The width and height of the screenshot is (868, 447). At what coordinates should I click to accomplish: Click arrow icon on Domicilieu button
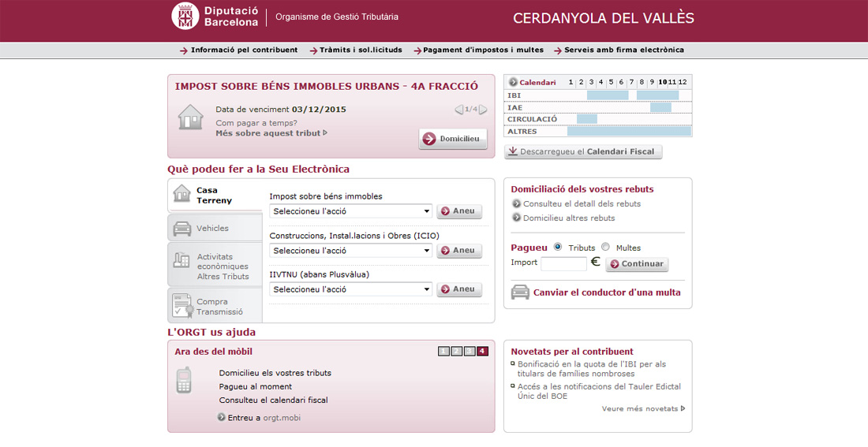pos(429,139)
